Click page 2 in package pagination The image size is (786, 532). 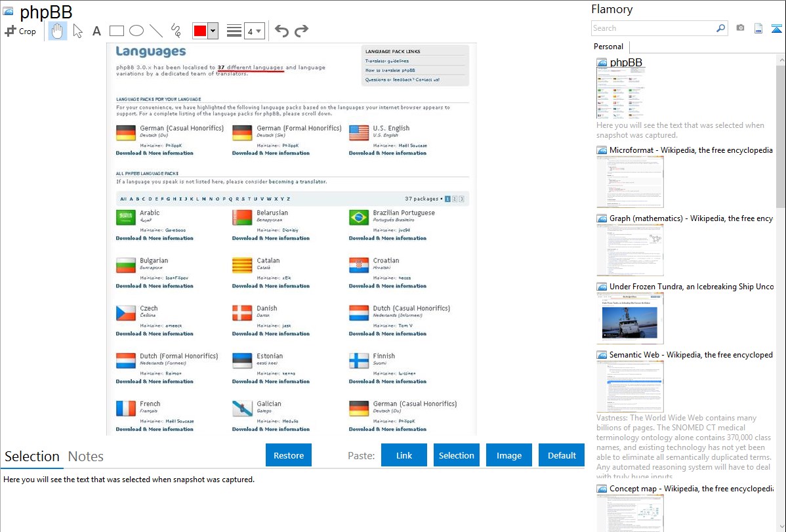tap(455, 199)
